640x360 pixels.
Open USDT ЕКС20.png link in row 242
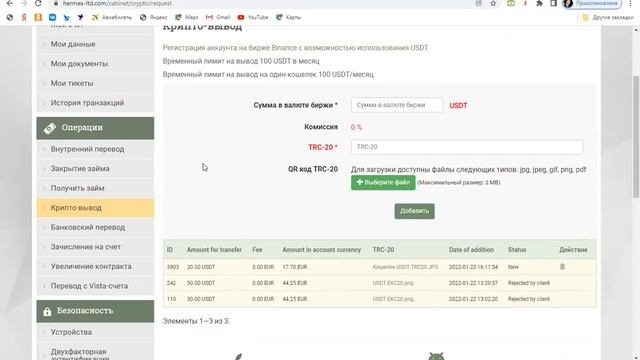coord(393,283)
